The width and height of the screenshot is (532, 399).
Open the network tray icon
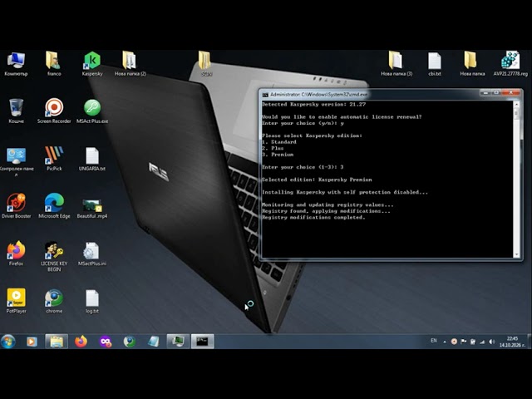pyautogui.click(x=482, y=342)
